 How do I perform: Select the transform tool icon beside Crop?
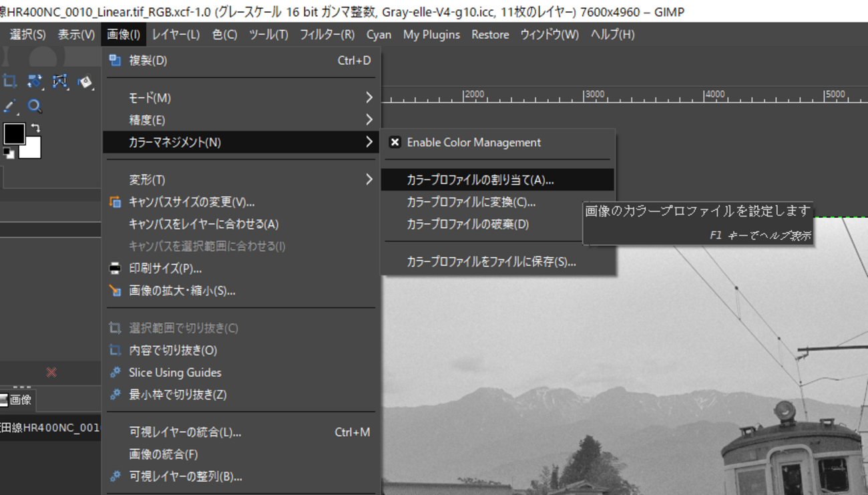click(x=35, y=81)
